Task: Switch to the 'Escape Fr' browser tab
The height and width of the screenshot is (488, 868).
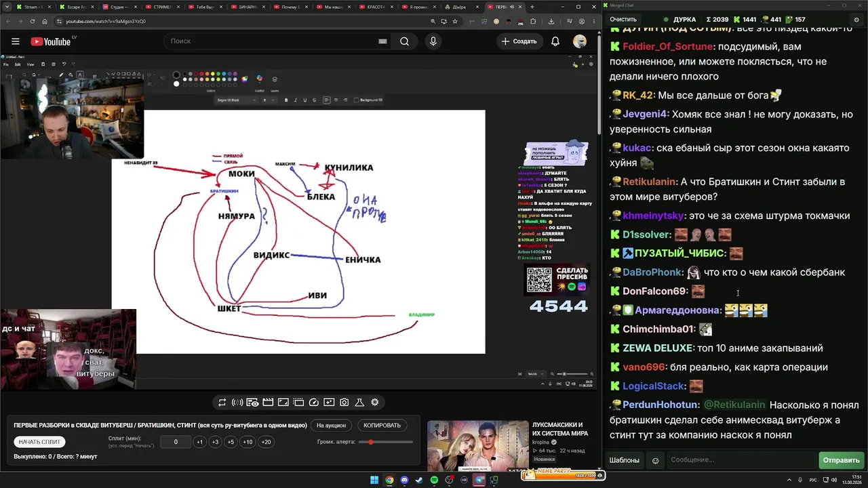Action: [76, 7]
